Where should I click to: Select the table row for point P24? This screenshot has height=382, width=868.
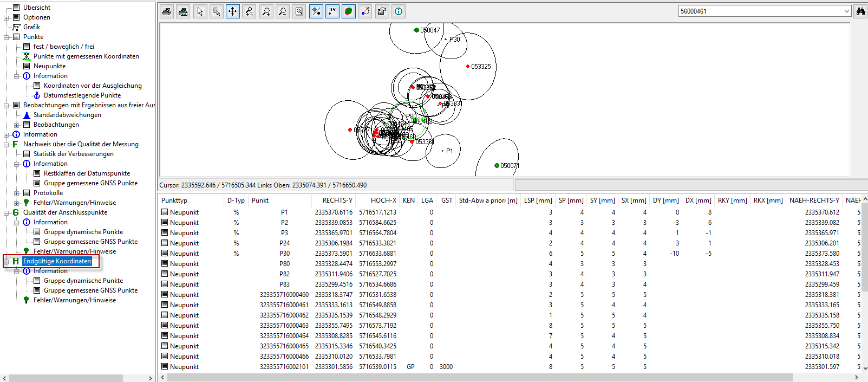pos(284,243)
